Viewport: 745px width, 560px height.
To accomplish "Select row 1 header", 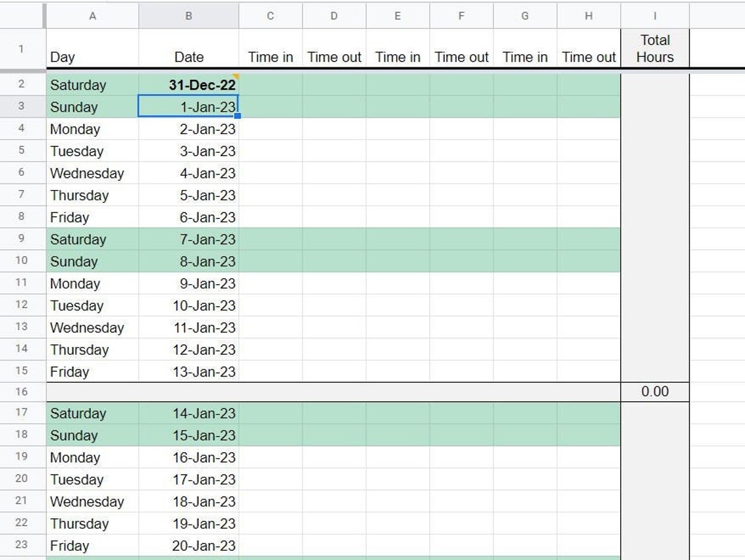I will tap(22, 48).
